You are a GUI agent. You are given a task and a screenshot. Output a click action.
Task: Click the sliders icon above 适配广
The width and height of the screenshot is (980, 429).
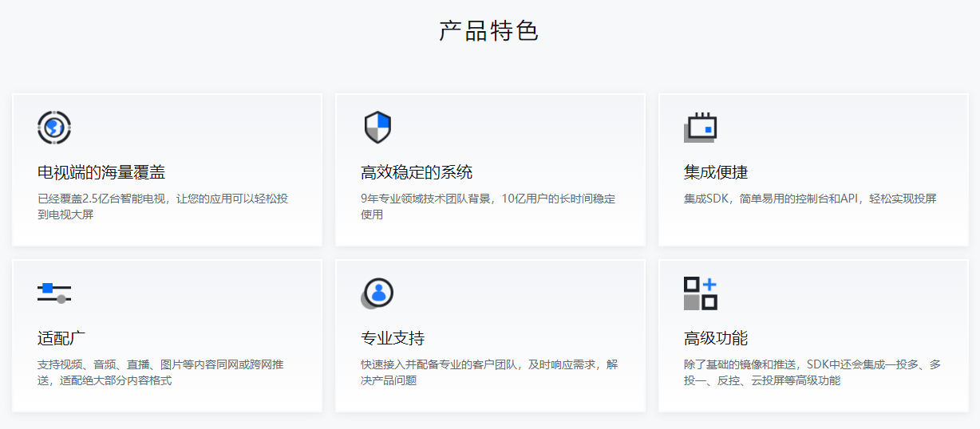click(54, 293)
